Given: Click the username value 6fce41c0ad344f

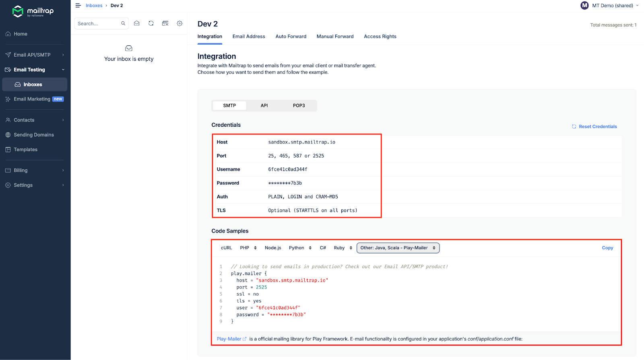Looking at the screenshot, I should tap(288, 169).
